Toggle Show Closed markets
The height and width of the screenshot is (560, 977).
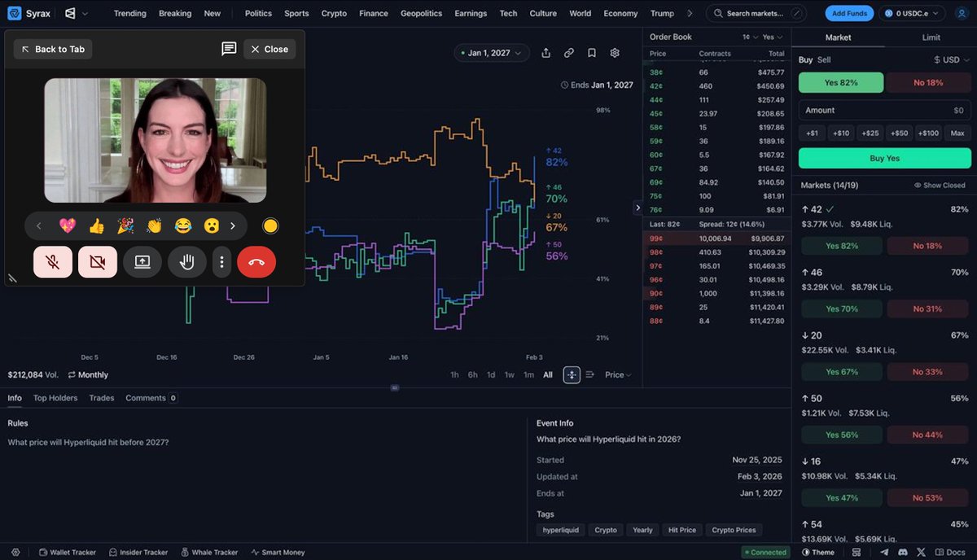(x=940, y=186)
